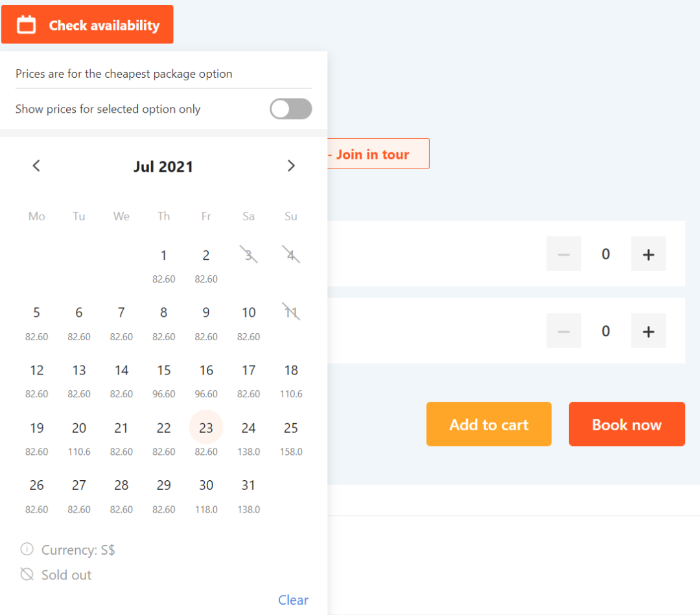Go to next month in calendar
The height and width of the screenshot is (615, 700).
point(291,166)
